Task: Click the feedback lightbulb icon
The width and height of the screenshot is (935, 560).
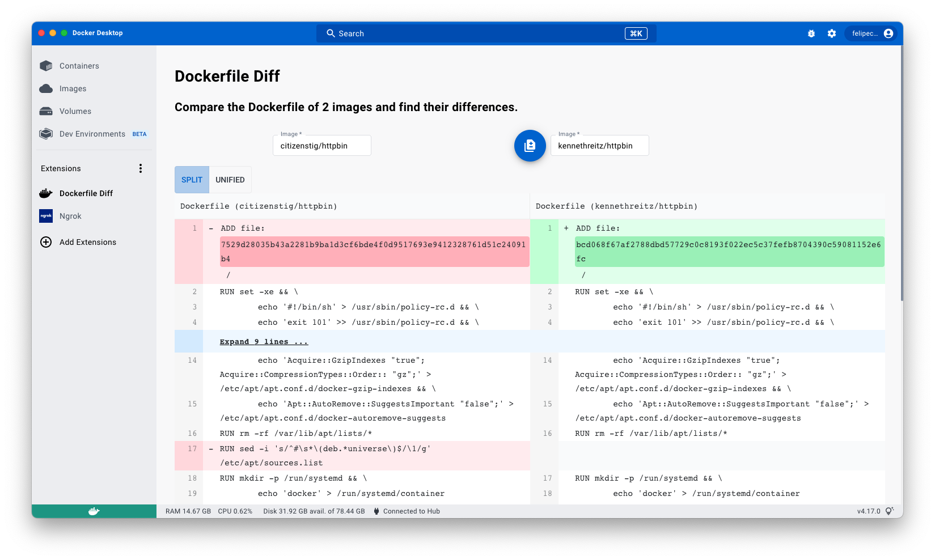Action: click(x=890, y=511)
